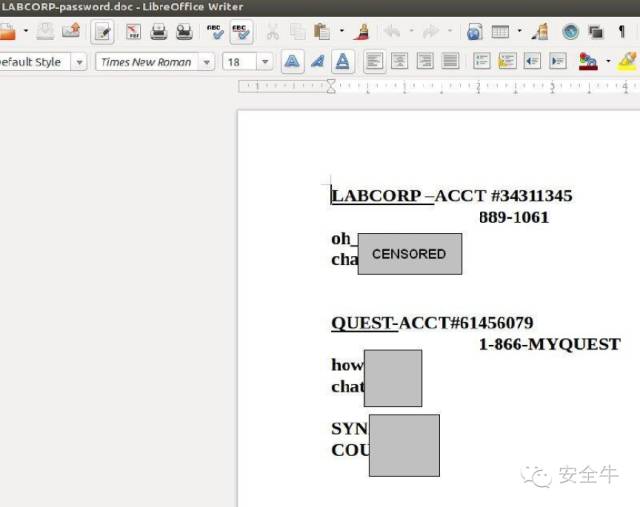Click the first CENSORED gray box
This screenshot has width=640, height=507.
(410, 254)
